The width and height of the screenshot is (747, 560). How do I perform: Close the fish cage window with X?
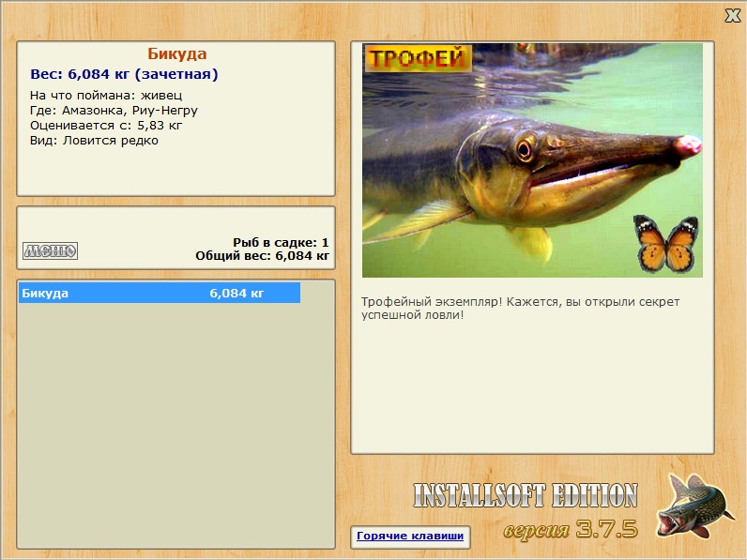[x=732, y=15]
